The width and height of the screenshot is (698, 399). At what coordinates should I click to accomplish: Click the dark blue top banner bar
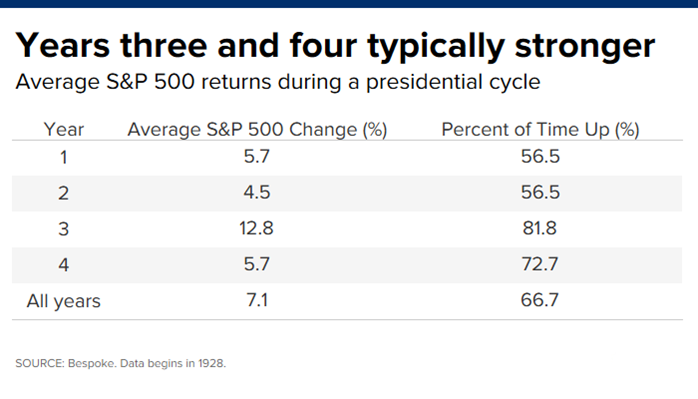pos(349,4)
